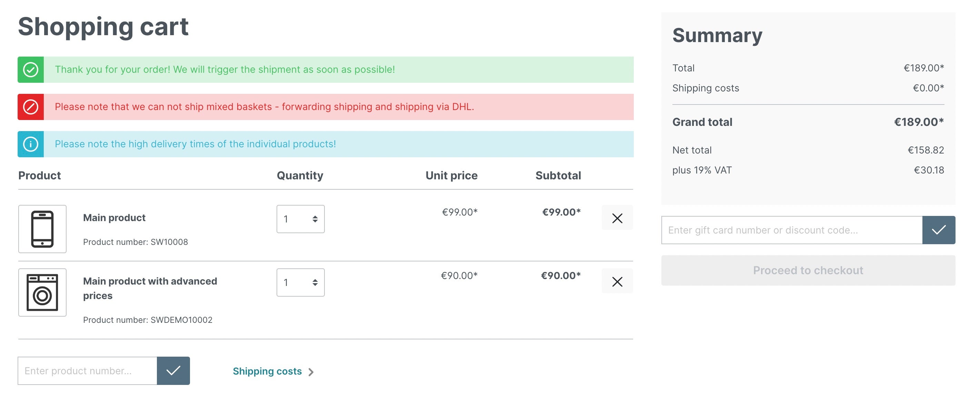This screenshot has height=407, width=980.
Task: Click the remove icon for Main product with advanced prices
Action: click(618, 282)
